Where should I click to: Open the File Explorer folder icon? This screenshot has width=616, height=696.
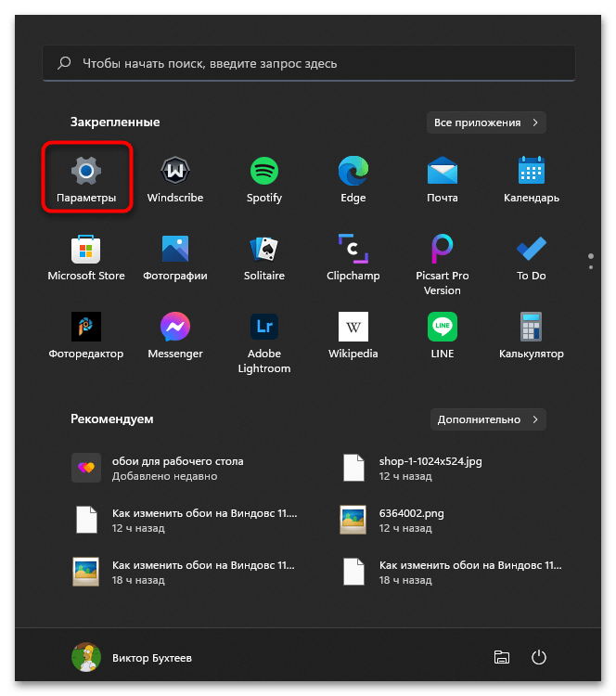tap(502, 657)
